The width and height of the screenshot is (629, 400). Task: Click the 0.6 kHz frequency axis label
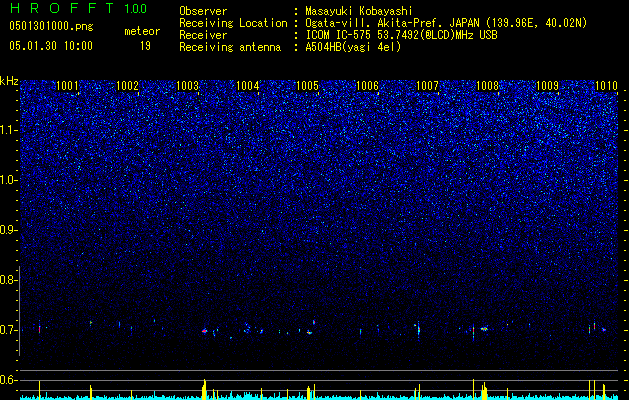tap(7, 380)
